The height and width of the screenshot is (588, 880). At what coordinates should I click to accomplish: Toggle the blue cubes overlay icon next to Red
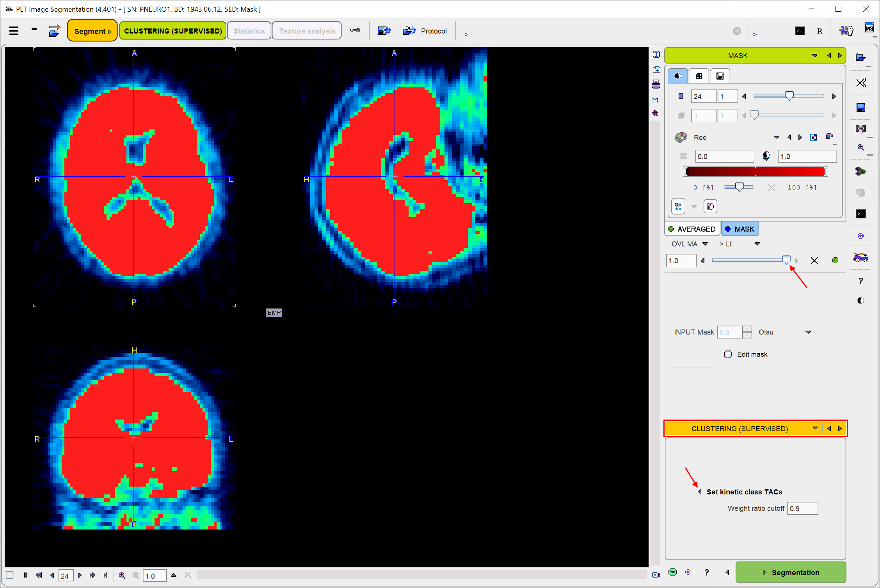click(x=830, y=136)
